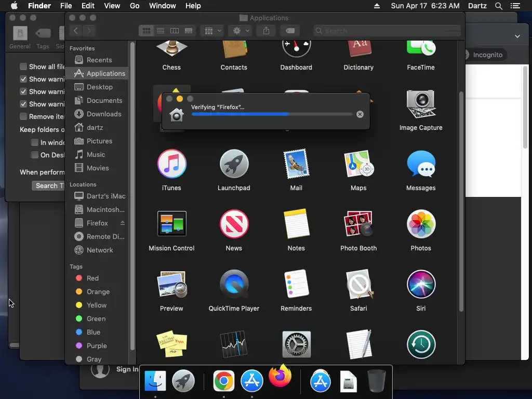532x399 pixels.
Task: Uncheck the second Show warning checkbox
Action: (x=23, y=91)
